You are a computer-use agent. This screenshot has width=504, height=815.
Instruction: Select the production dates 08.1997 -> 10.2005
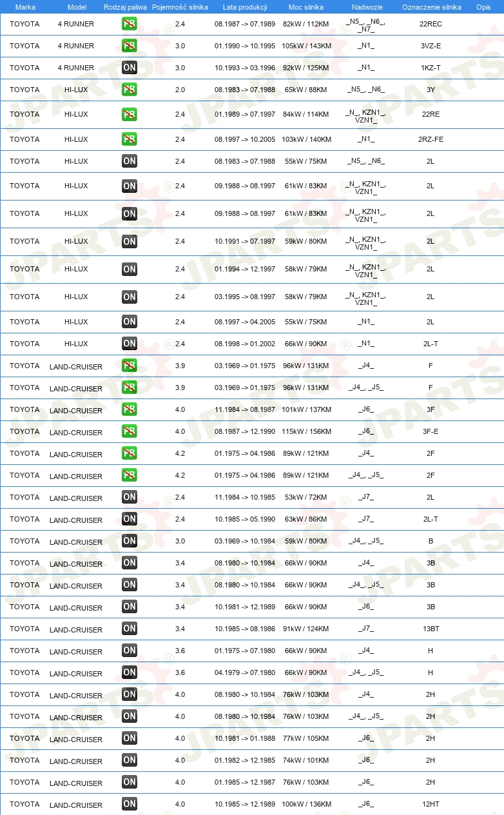click(245, 139)
